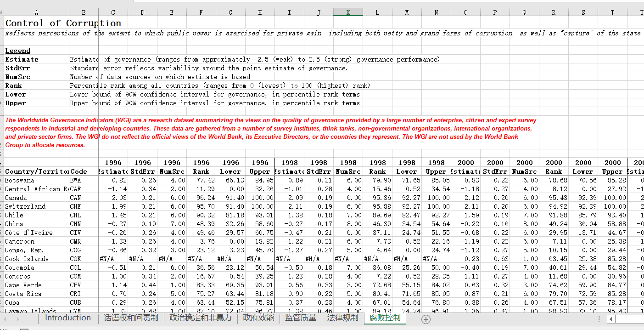Switch to the 政治稳定和非暴力 sheet tab
Screen dimensions: 644x330
[201, 318]
